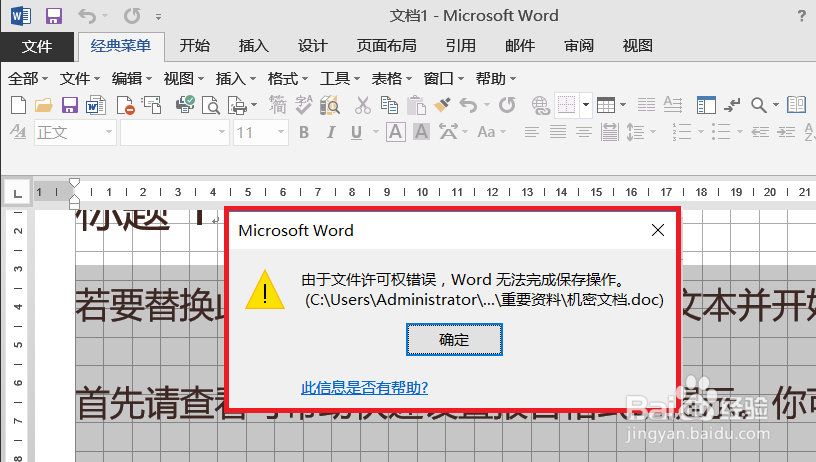Toggle Justify paragraph button
Image resolution: width=816 pixels, height=462 pixels.
pos(558,133)
